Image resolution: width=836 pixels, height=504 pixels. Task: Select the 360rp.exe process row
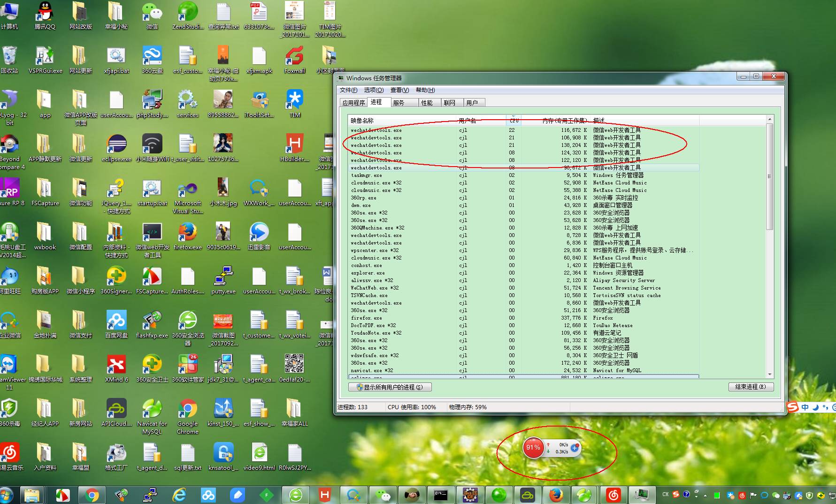coord(523,198)
